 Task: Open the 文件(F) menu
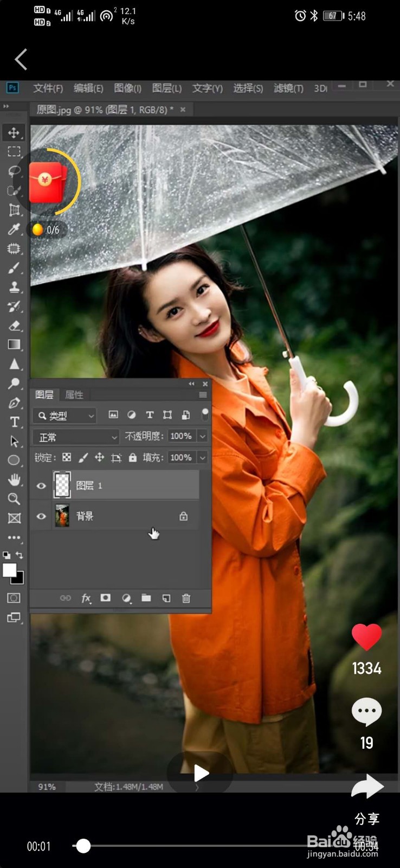coord(48,88)
